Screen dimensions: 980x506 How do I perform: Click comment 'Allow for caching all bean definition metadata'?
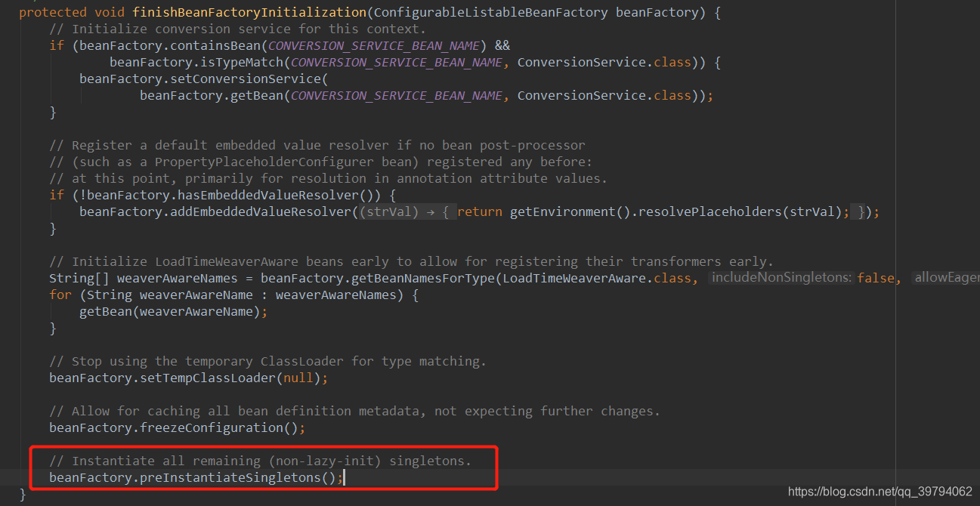coord(355,411)
